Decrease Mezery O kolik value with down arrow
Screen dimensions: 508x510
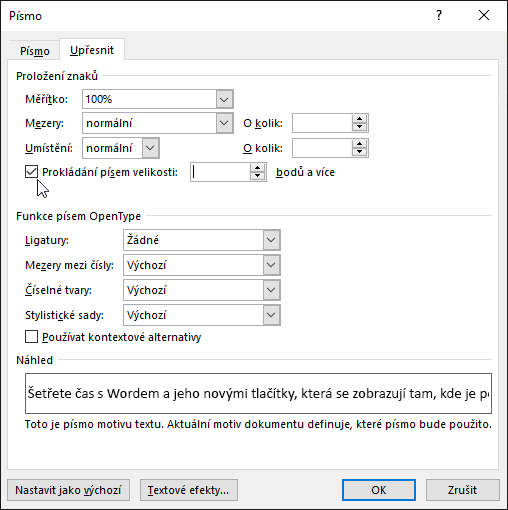pyautogui.click(x=359, y=127)
